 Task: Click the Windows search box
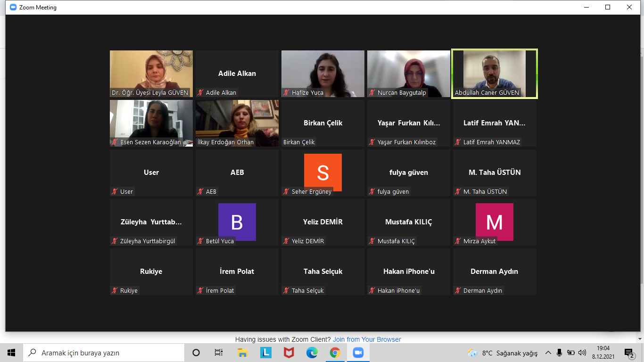tap(104, 353)
